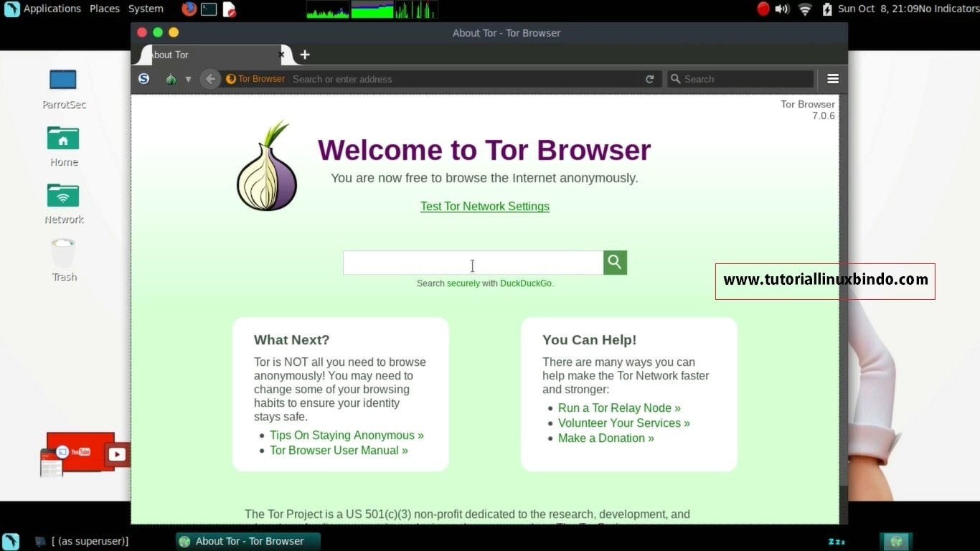Screen dimensions: 980x551
Task: Open the Wi-Fi network indicator
Action: click(x=805, y=9)
